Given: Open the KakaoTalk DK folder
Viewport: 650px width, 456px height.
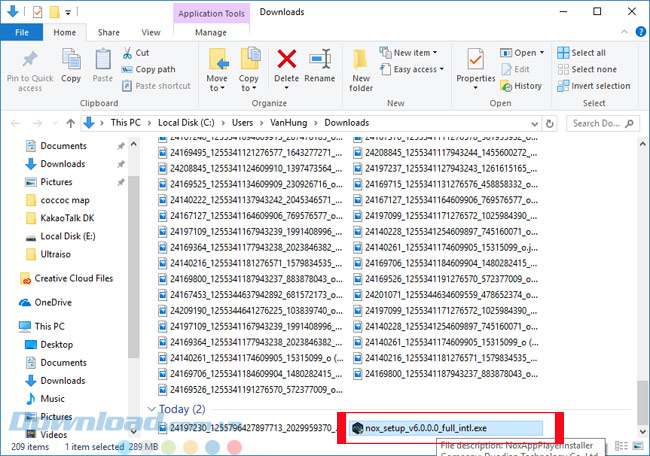Looking at the screenshot, I should click(60, 218).
